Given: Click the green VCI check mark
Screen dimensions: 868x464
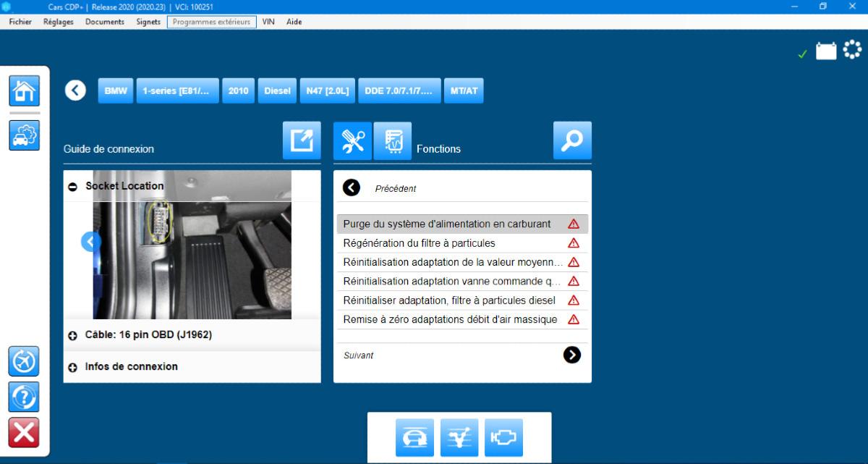Looking at the screenshot, I should 802,54.
